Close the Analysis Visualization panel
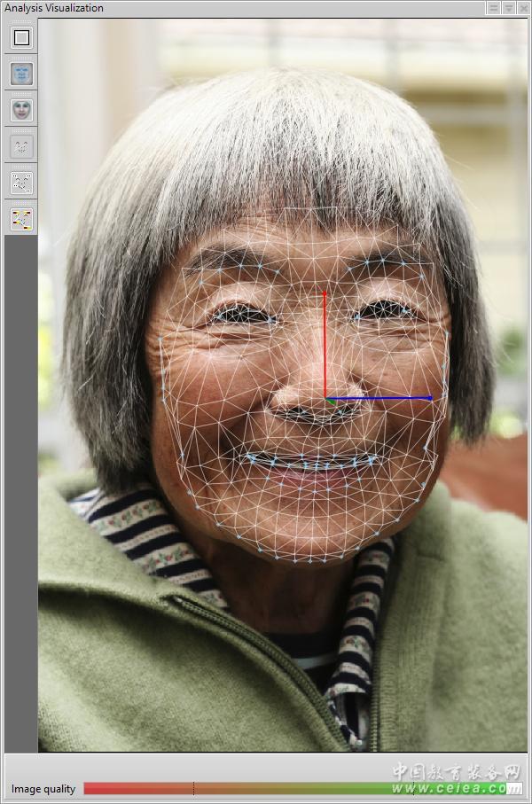The height and width of the screenshot is (804, 532). point(523,7)
